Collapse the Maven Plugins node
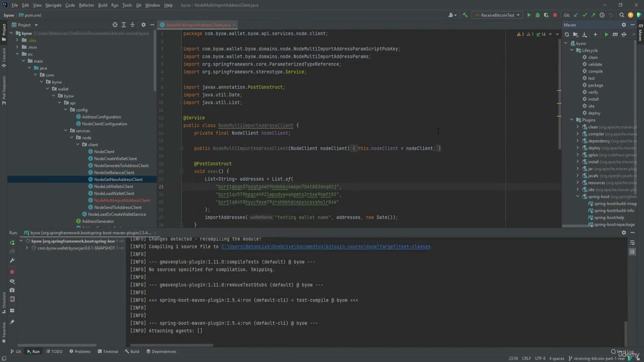Viewport: 644px width, 362px height. [x=572, y=120]
